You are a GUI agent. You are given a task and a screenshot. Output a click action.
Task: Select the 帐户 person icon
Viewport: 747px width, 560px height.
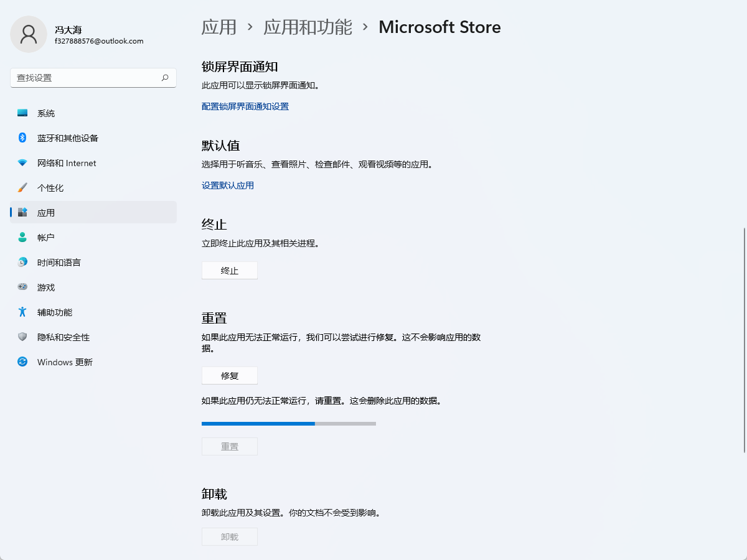click(x=22, y=238)
